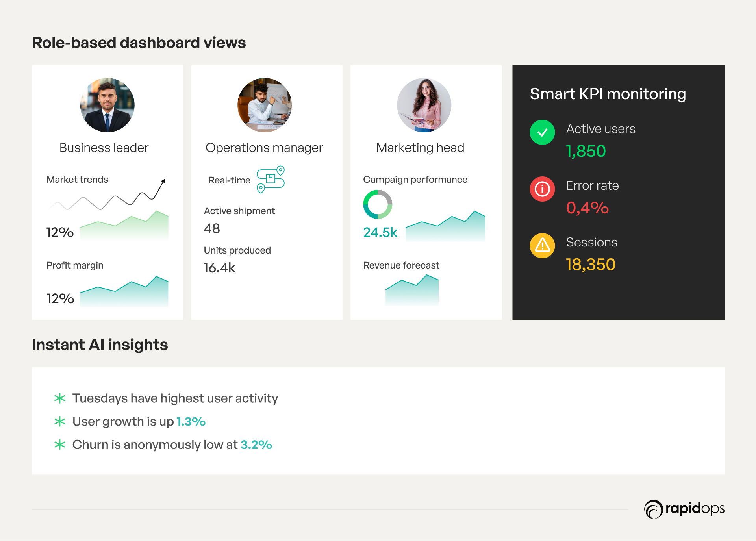
Task: Click the 'Churn is anonymously low at' insight
Action: tap(155, 445)
